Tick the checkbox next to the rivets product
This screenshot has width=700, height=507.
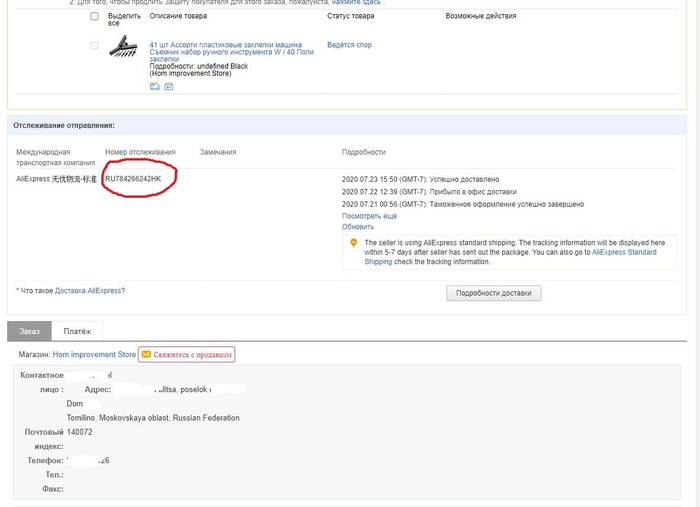95,45
